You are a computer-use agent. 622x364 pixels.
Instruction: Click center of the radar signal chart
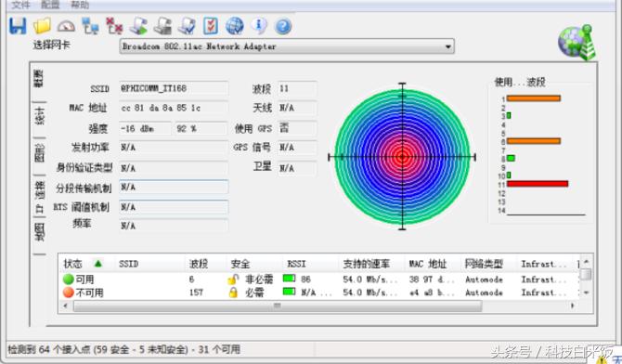point(402,157)
